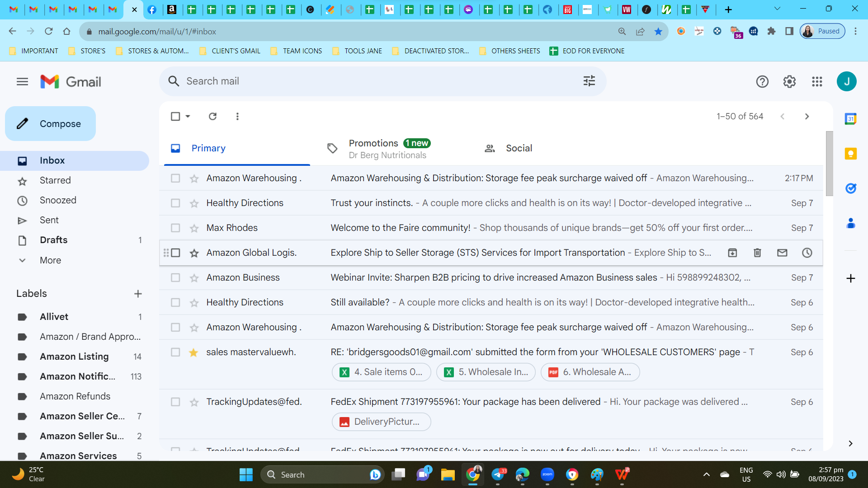Screen dimensions: 868x488
Task: Open the '6. Wholesale A...' PDF attachment
Action: [x=590, y=372]
